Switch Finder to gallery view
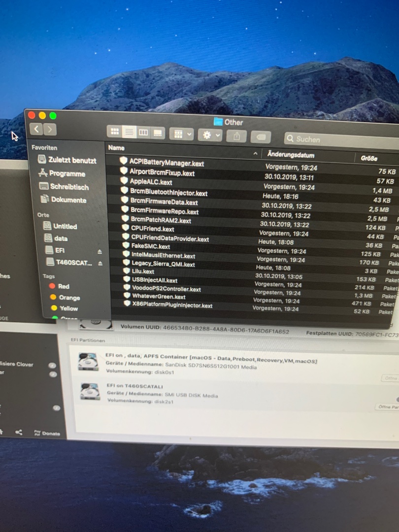 [158, 133]
